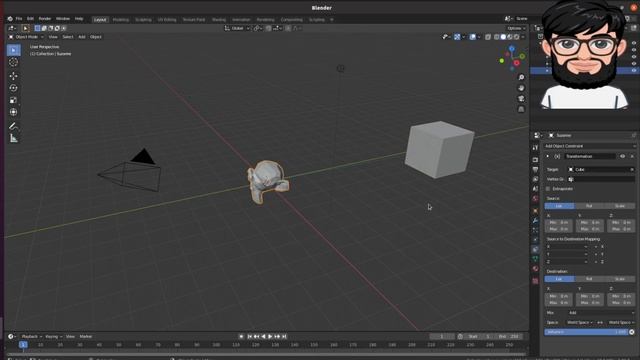This screenshot has width=640, height=360.
Task: Open the Playback dropdown in timeline
Action: pyautogui.click(x=31, y=336)
